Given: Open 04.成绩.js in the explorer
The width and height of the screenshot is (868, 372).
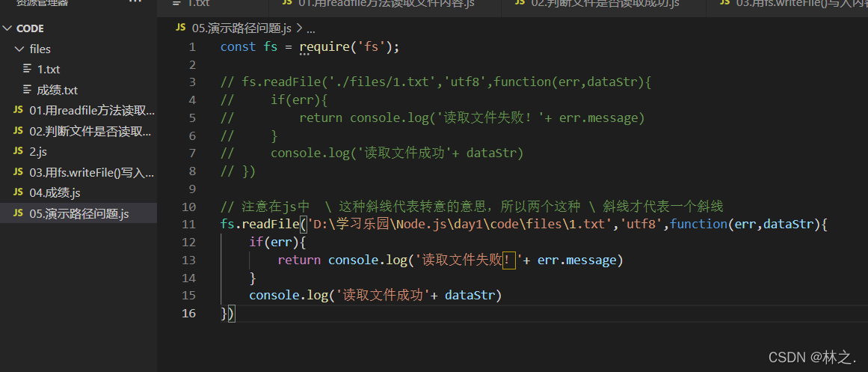Looking at the screenshot, I should coord(55,193).
